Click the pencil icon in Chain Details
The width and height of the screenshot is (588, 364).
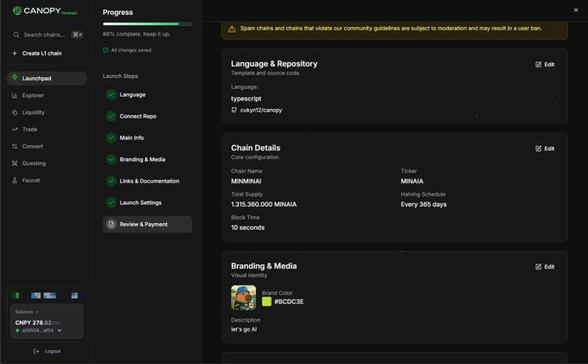coord(539,149)
